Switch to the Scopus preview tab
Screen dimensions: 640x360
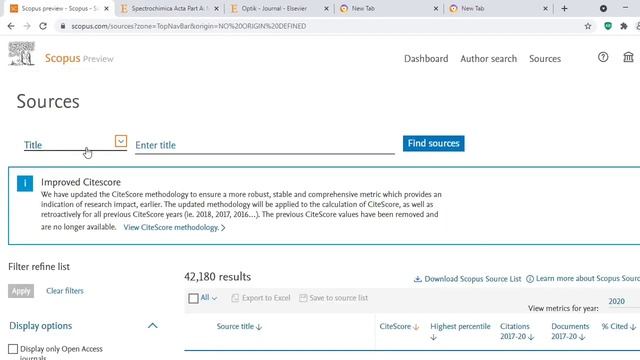tap(59, 8)
